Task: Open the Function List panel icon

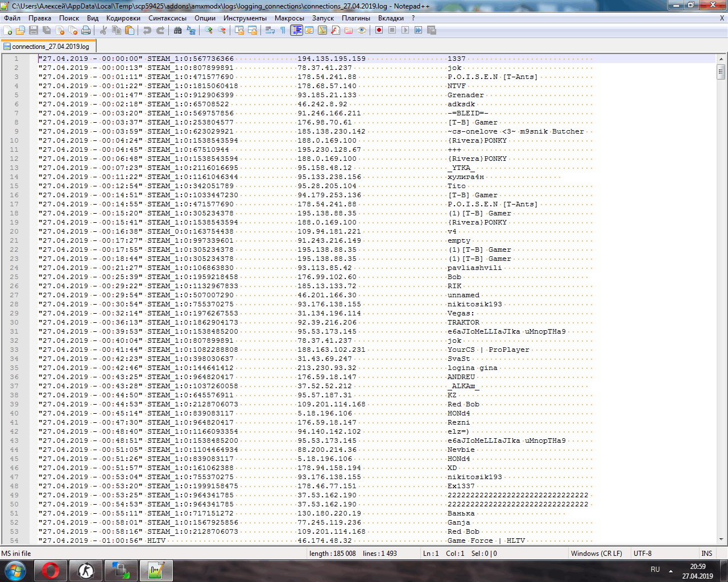Action: point(336,30)
